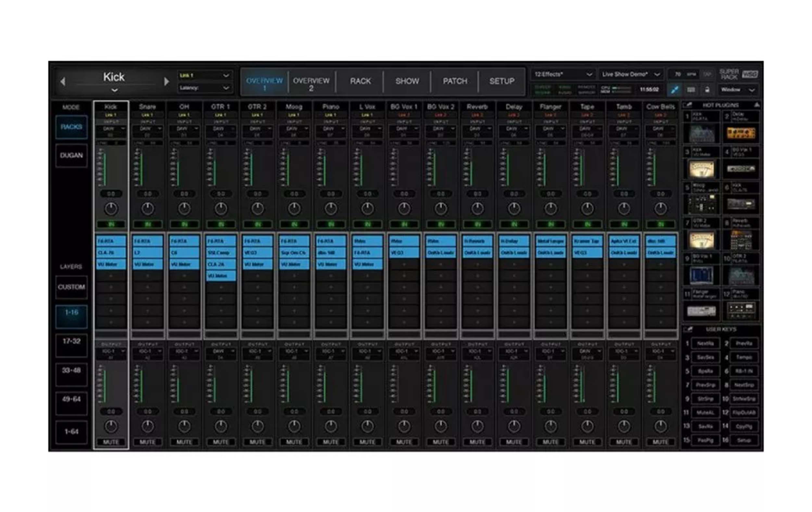Click the keyboard grid icon beside lock
812x512 pixels.
691,89
